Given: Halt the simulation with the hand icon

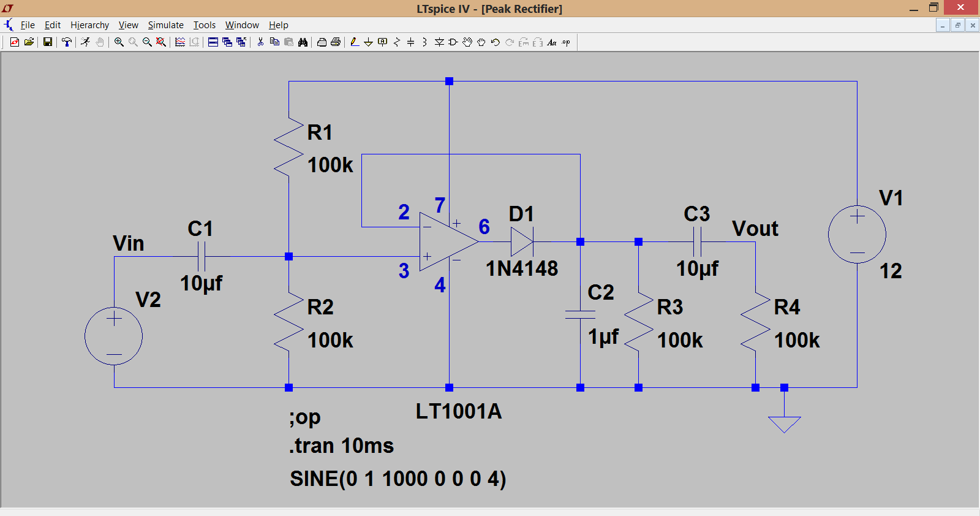Looking at the screenshot, I should click(x=100, y=42).
